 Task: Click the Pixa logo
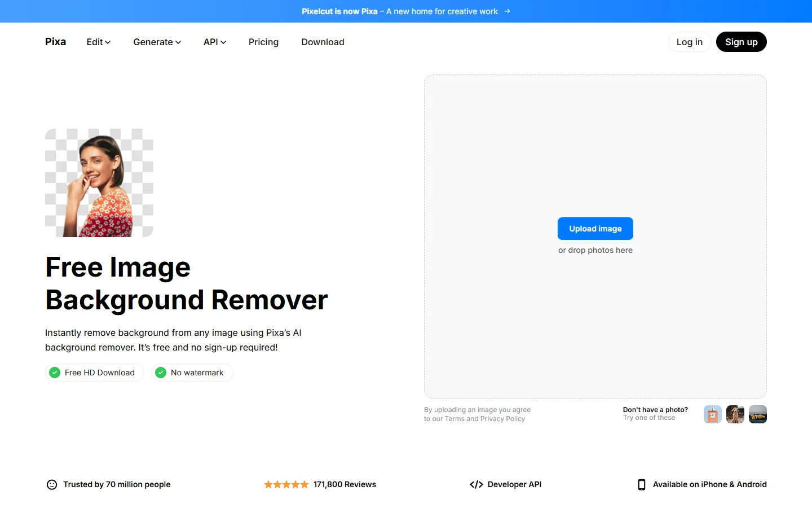(55, 42)
